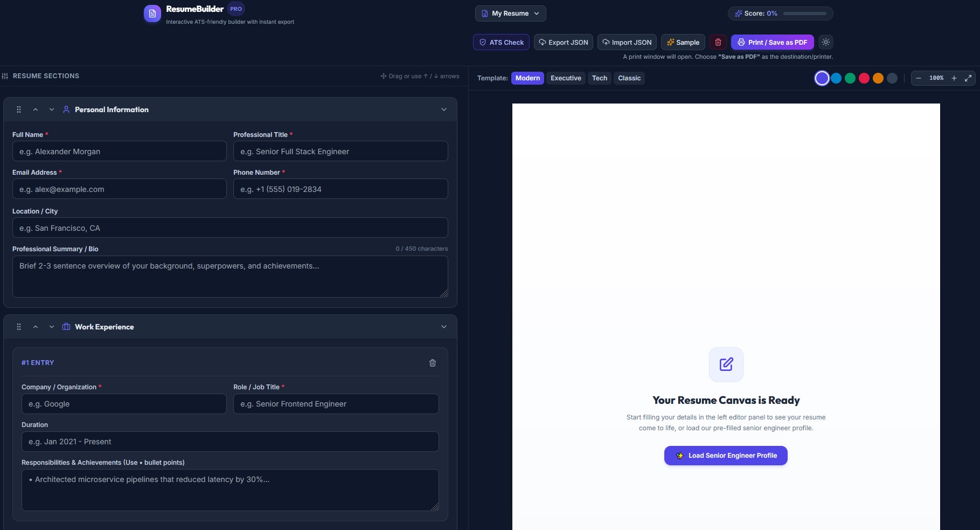Run the ATS Check
The width and height of the screenshot is (980, 530).
tap(501, 42)
